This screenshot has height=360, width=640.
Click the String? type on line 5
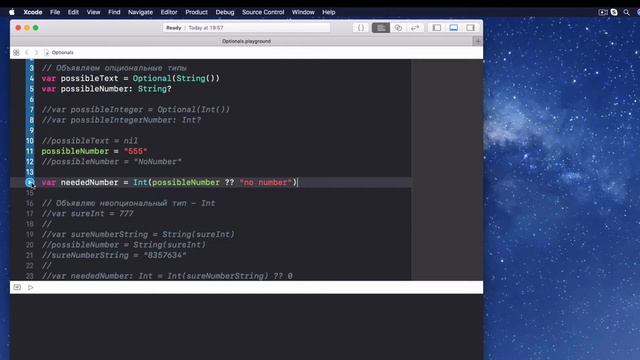pyautogui.click(x=154, y=89)
